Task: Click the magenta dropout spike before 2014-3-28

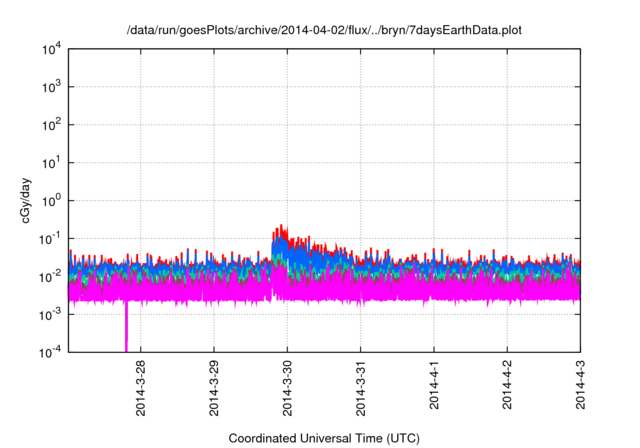Action: tap(126, 326)
